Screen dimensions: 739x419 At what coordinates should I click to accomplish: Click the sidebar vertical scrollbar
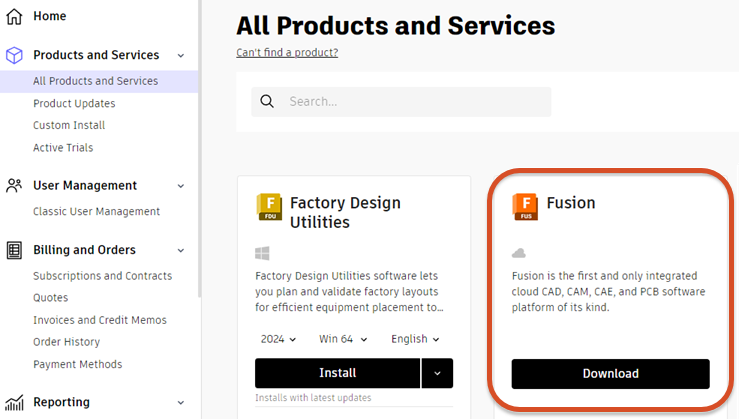[x=200, y=148]
